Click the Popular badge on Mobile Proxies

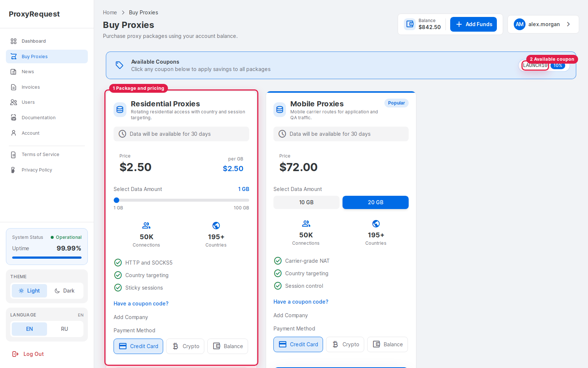tap(397, 103)
